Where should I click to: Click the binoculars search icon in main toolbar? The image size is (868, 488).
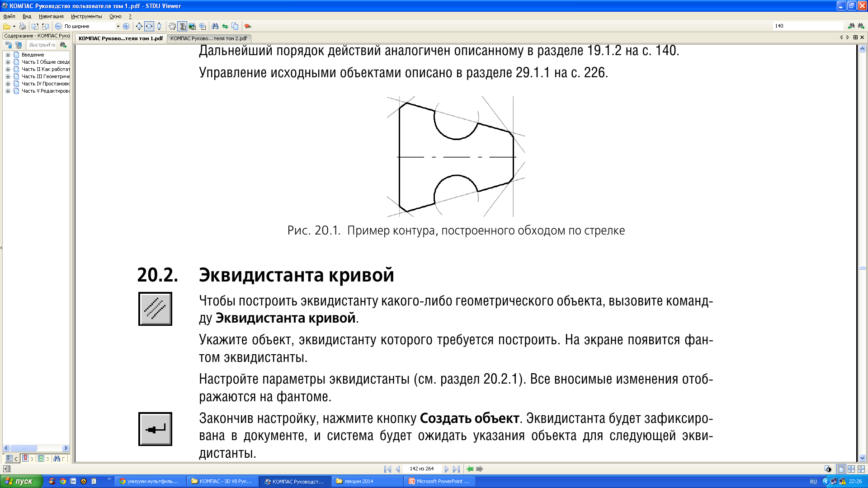point(215,26)
